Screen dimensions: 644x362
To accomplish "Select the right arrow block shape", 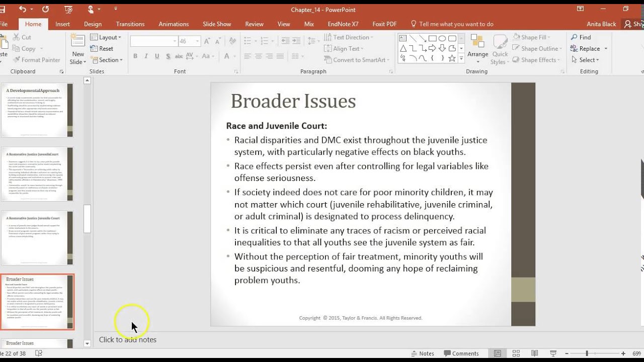I will 432,48.
